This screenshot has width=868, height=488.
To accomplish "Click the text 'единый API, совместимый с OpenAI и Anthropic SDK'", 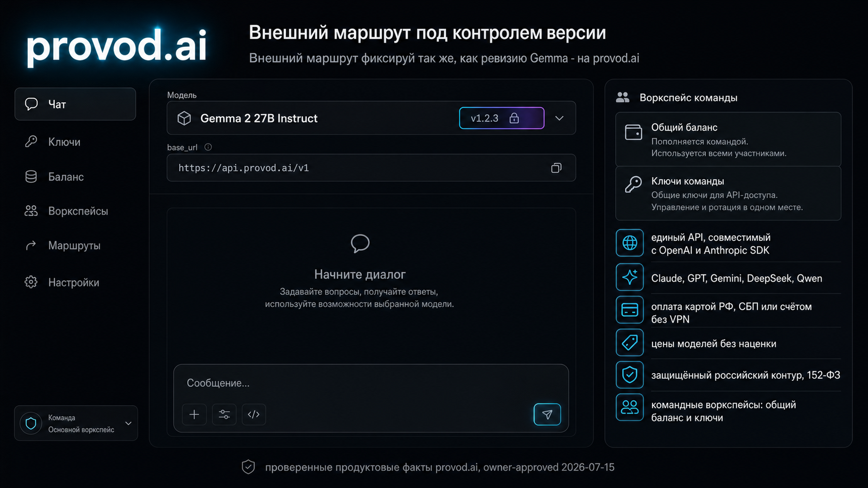I will point(711,244).
